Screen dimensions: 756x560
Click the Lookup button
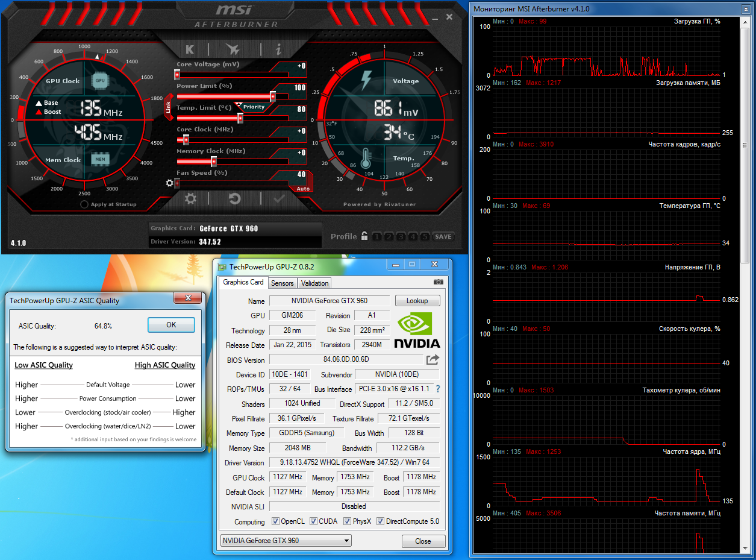point(417,300)
